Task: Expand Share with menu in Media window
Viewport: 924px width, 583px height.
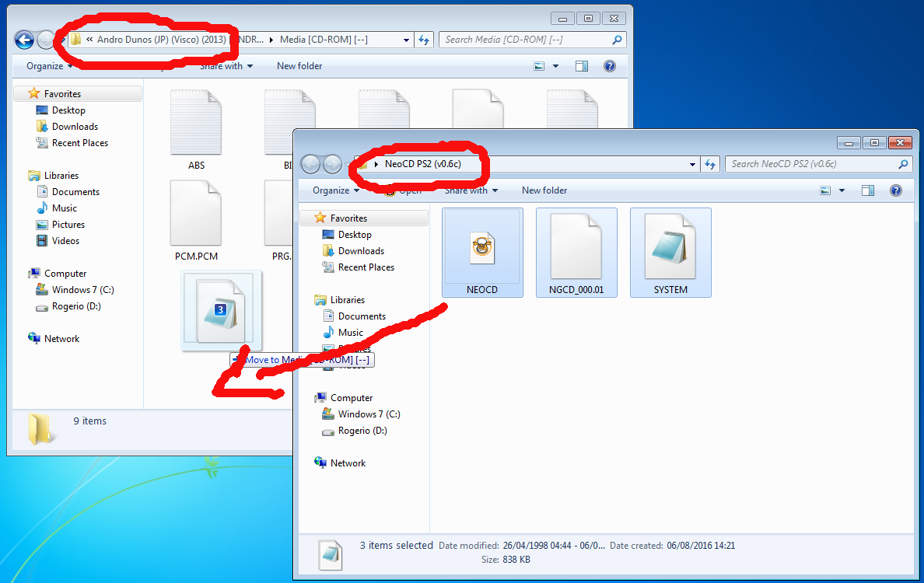Action: [226, 66]
